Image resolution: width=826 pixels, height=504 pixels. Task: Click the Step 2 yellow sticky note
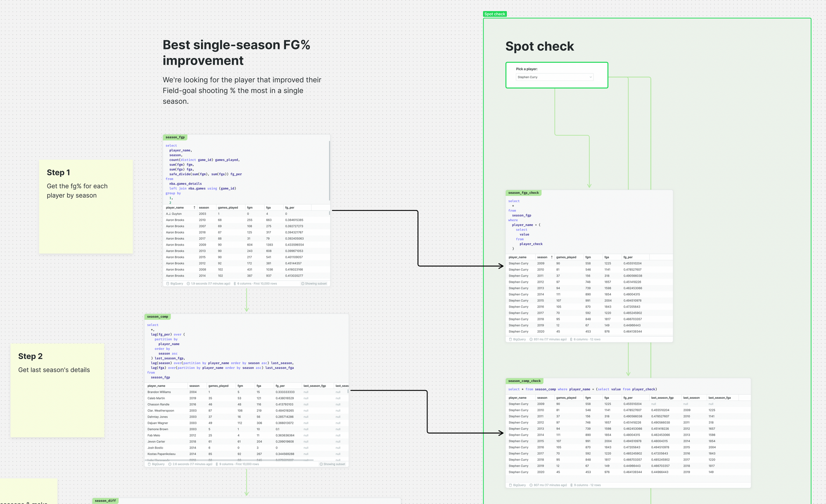click(x=57, y=390)
